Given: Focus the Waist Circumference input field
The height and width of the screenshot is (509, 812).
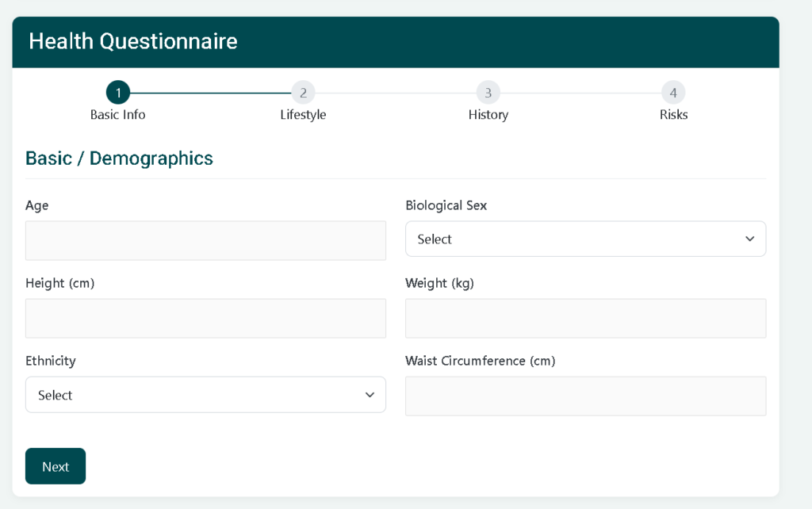Looking at the screenshot, I should coord(585,396).
